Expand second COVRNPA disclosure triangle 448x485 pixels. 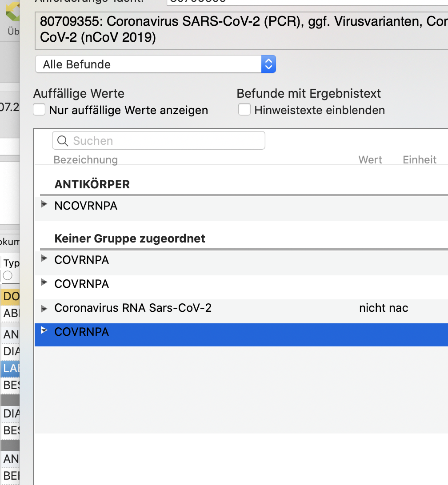(44, 282)
